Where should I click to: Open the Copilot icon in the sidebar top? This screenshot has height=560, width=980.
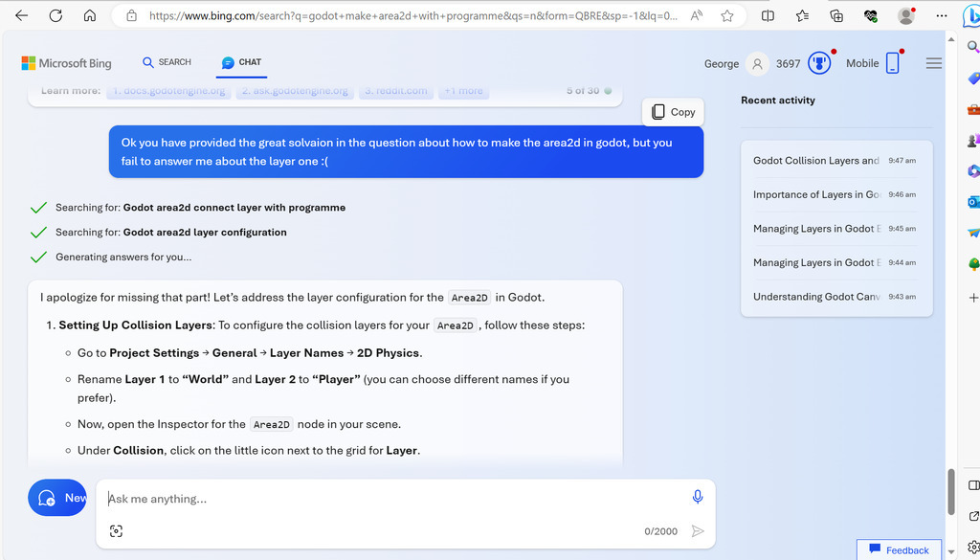(972, 16)
